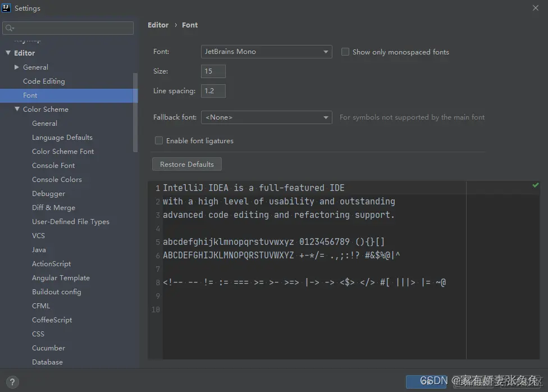Screen dimensions: 548x392
Task: Collapse the Color Scheme tree node
Action: point(17,109)
